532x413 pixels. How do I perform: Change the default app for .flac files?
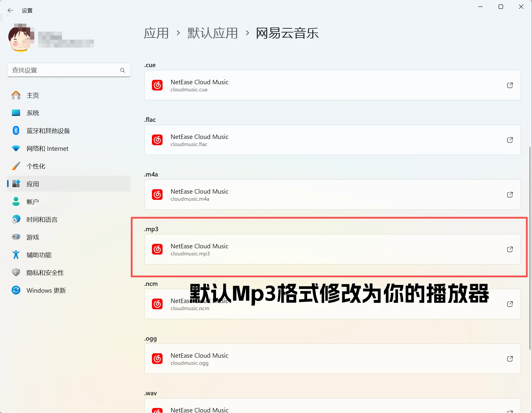[332, 140]
